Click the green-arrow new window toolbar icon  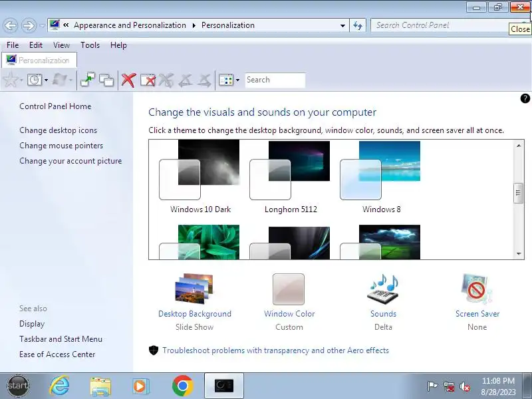tap(88, 80)
